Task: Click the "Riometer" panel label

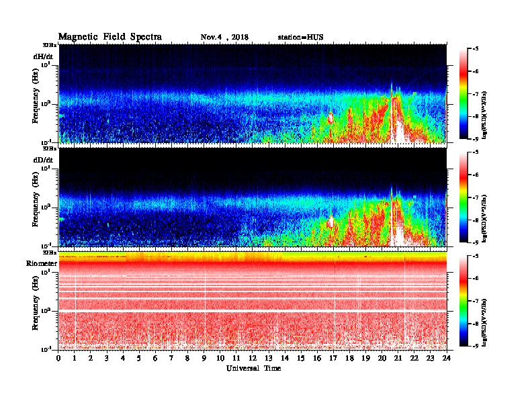Action: 42,263
